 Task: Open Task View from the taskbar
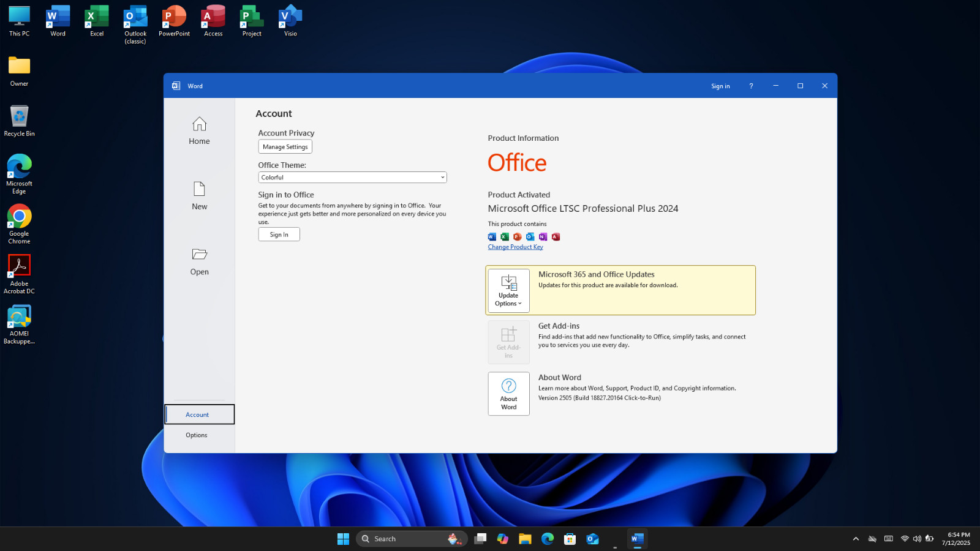pos(481,539)
